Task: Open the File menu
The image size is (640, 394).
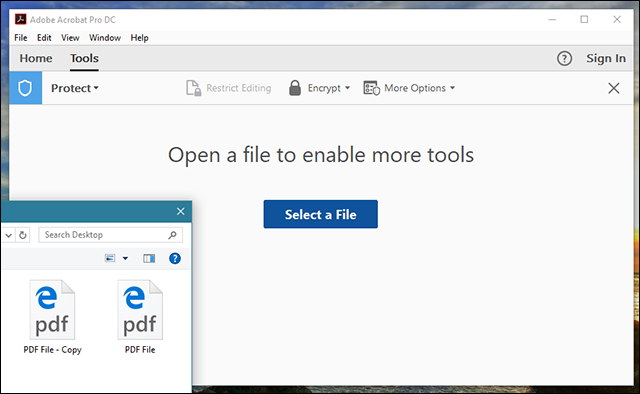Action: click(21, 38)
